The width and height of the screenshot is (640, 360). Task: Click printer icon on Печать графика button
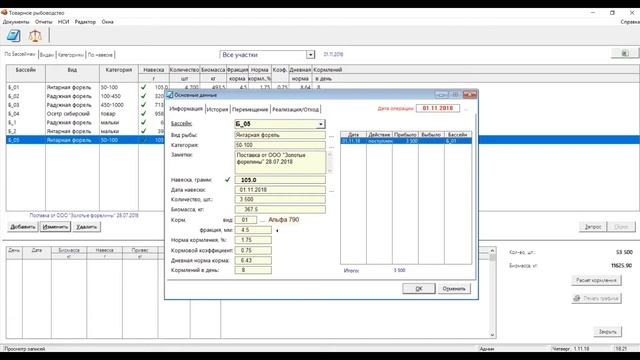[577, 298]
